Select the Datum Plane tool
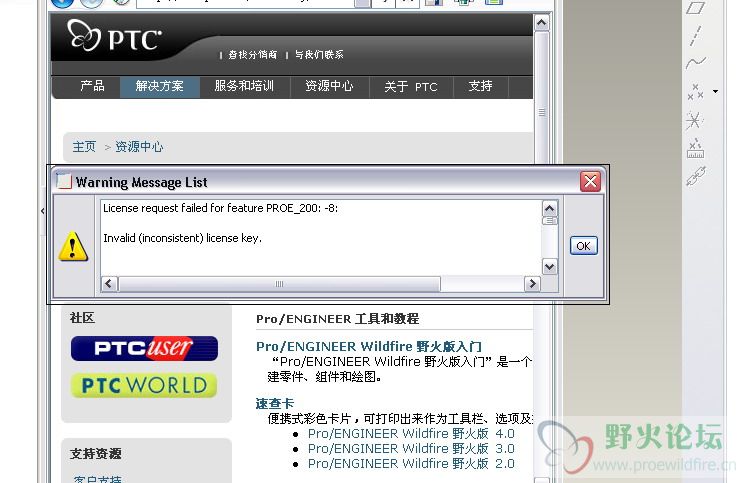 pyautogui.click(x=696, y=8)
